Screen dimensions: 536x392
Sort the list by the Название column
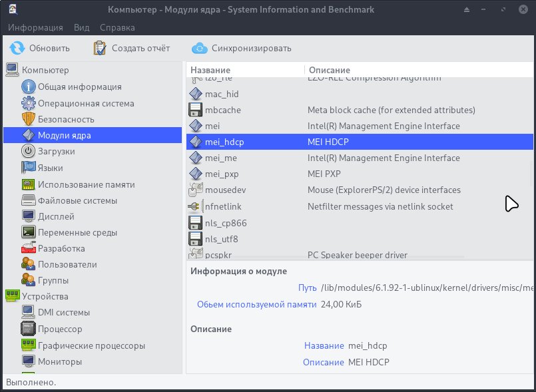(210, 70)
